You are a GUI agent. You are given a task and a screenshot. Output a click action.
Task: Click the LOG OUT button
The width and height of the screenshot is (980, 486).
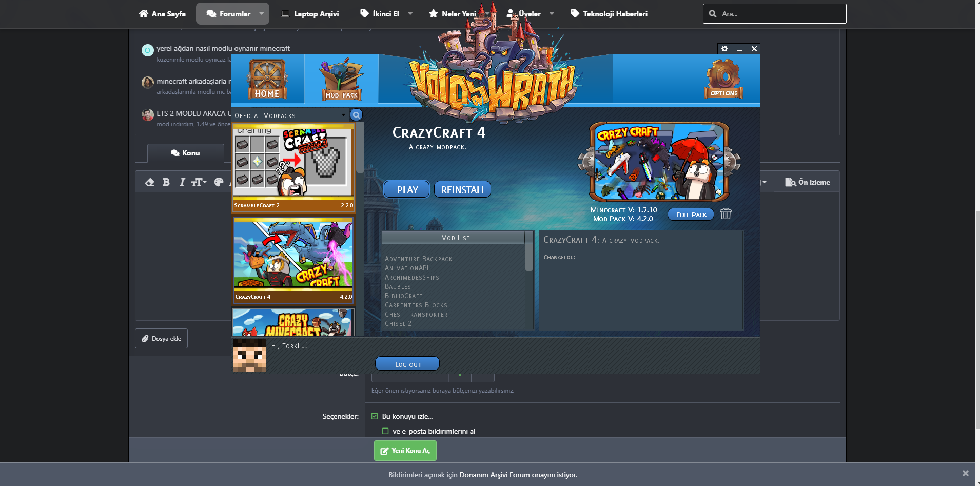click(x=407, y=363)
